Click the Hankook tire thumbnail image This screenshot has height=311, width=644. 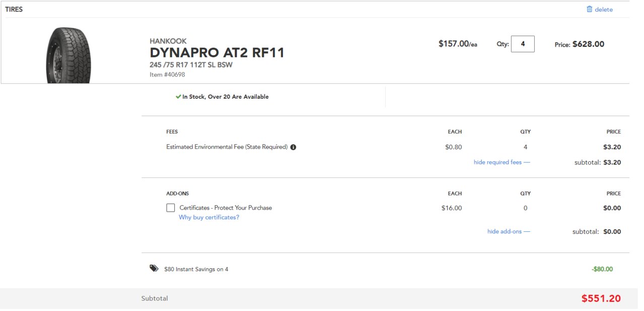tap(68, 55)
